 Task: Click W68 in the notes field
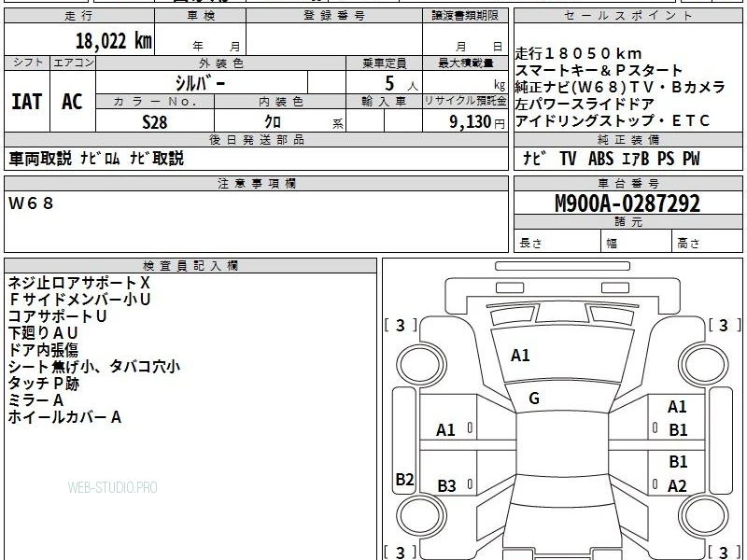point(31,203)
